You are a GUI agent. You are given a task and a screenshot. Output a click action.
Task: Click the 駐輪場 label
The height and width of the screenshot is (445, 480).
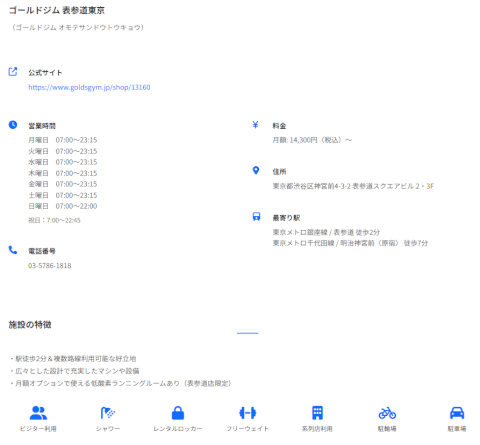tap(387, 429)
